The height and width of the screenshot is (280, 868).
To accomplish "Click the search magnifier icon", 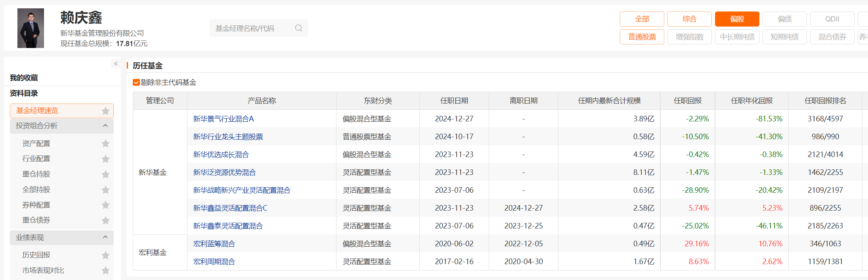I will coord(298,28).
